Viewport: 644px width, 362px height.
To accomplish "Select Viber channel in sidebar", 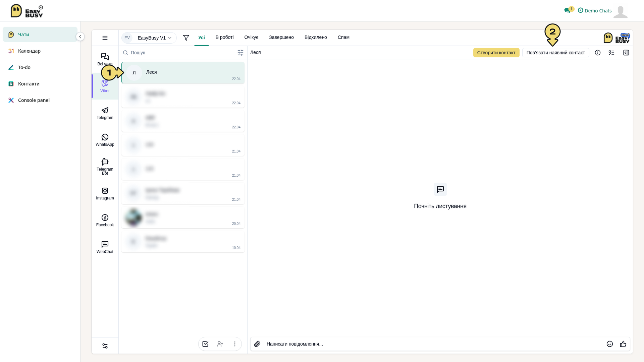I will pyautogui.click(x=105, y=86).
